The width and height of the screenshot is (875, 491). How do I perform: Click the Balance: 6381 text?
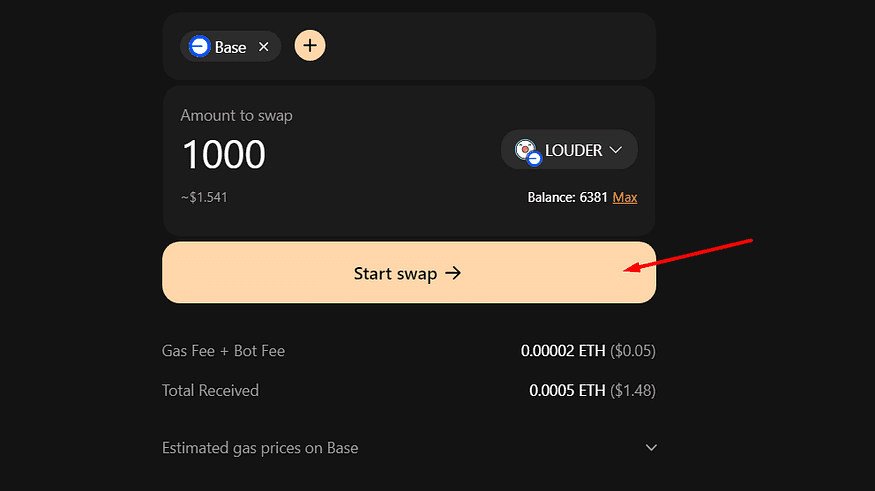(567, 198)
